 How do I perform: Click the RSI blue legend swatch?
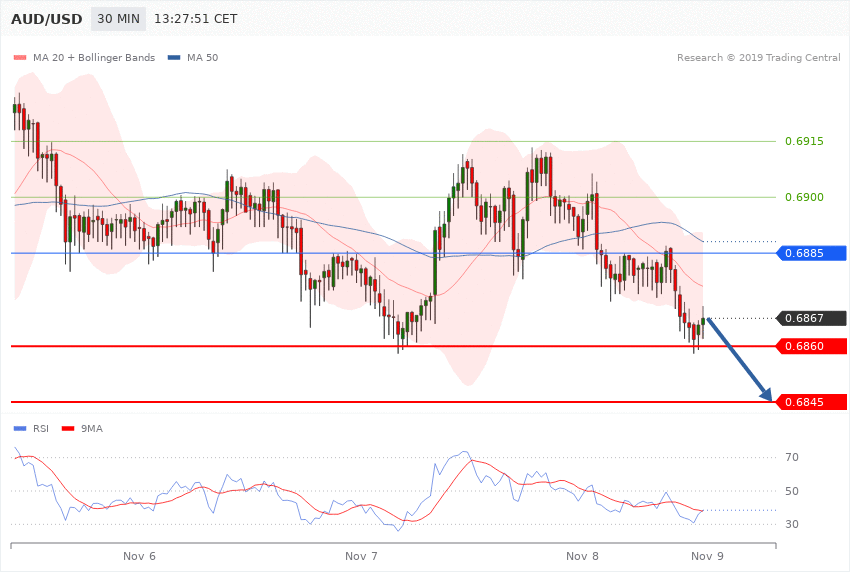pyautogui.click(x=20, y=429)
